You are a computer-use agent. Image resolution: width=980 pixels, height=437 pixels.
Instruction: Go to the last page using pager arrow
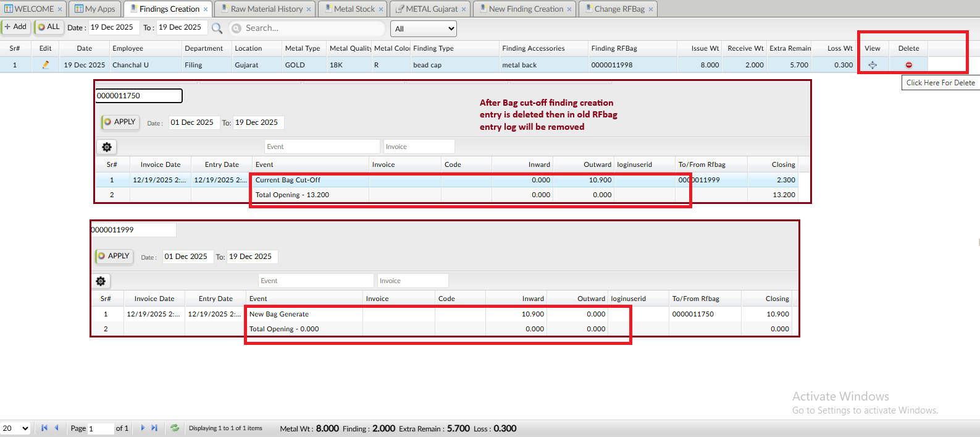point(154,428)
